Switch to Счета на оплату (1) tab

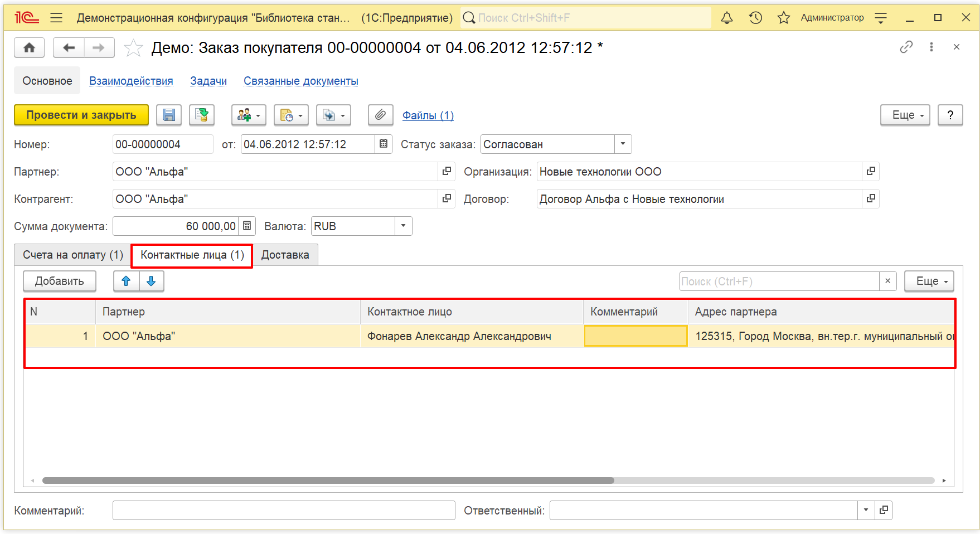[x=73, y=255]
